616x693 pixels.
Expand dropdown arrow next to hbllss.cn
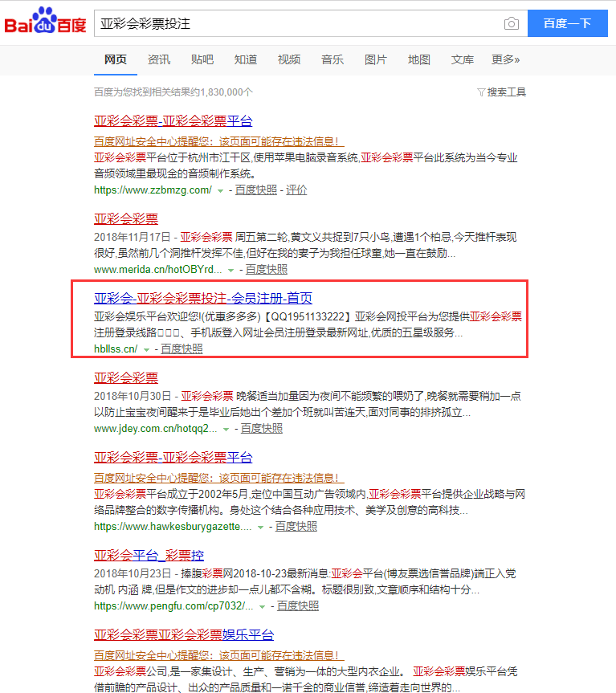[146, 350]
